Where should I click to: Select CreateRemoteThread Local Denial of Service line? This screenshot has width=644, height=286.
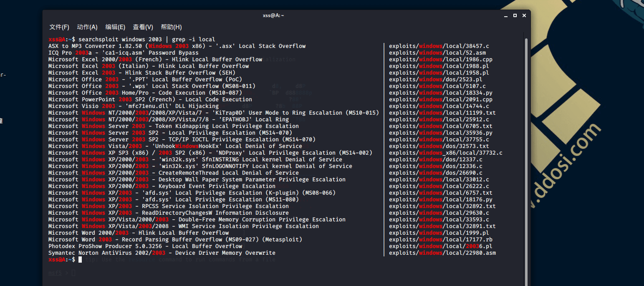(174, 173)
